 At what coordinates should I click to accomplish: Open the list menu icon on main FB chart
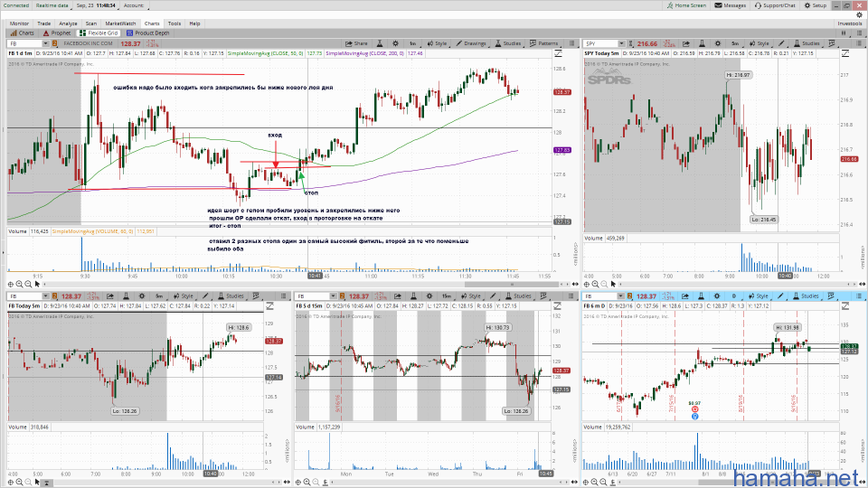click(x=571, y=43)
